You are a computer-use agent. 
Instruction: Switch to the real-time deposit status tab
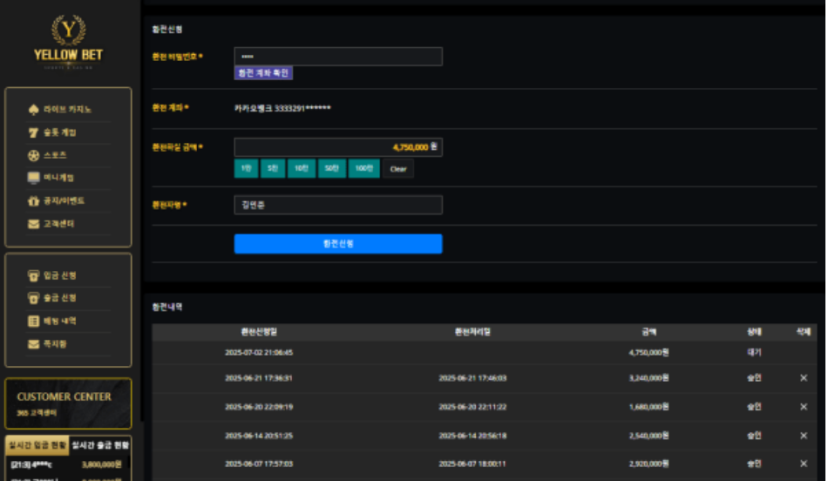37,445
